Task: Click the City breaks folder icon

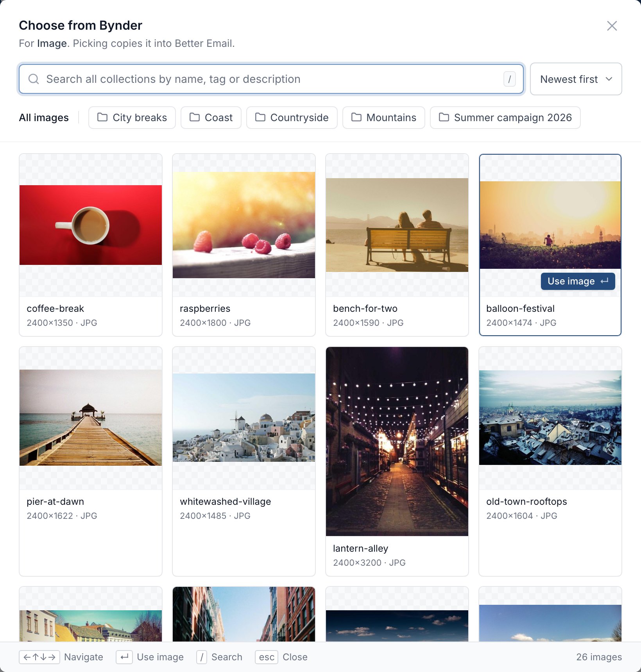Action: [102, 117]
